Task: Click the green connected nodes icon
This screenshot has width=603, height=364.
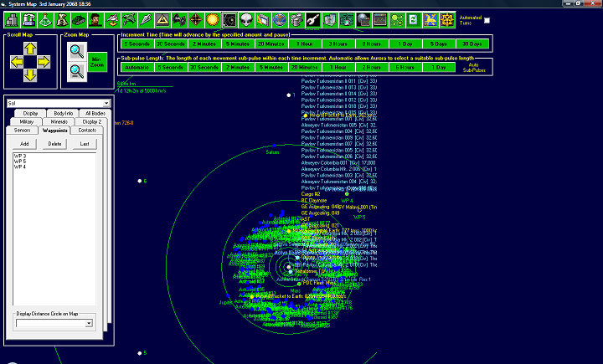Action: [397, 20]
